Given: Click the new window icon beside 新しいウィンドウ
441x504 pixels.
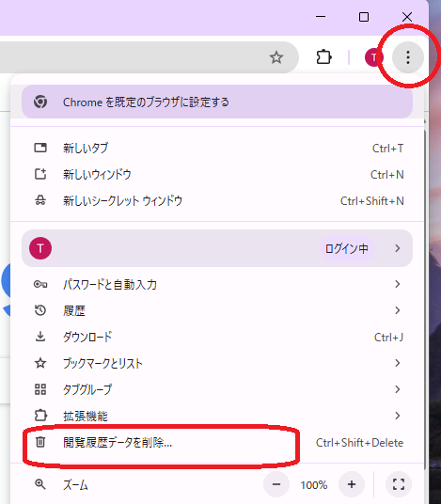Looking at the screenshot, I should (x=40, y=174).
